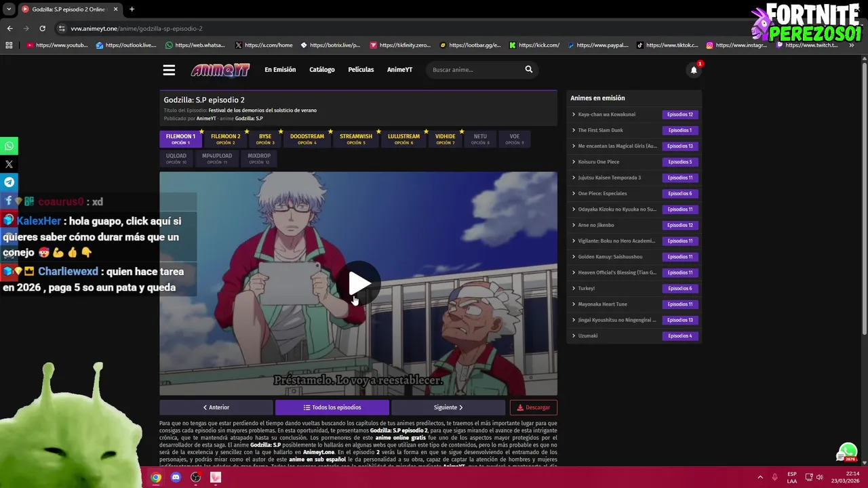Share via the Telegram sidebar icon

[9, 182]
